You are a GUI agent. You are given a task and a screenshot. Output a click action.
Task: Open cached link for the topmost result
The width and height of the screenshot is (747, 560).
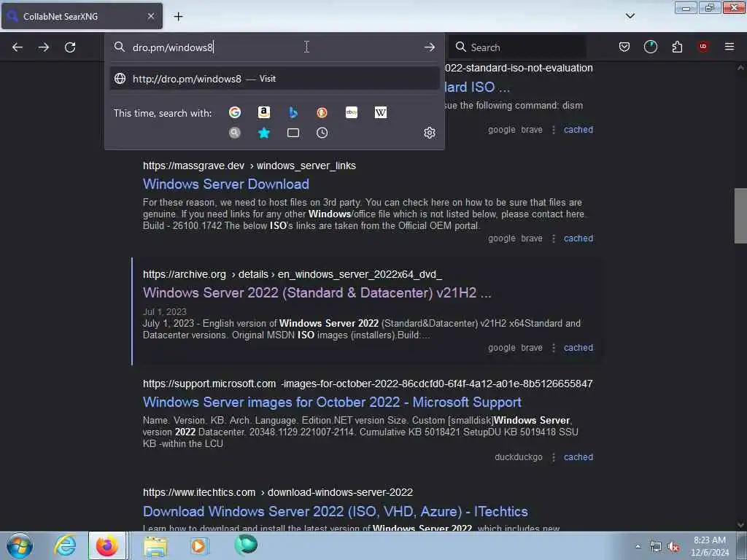[578, 130]
